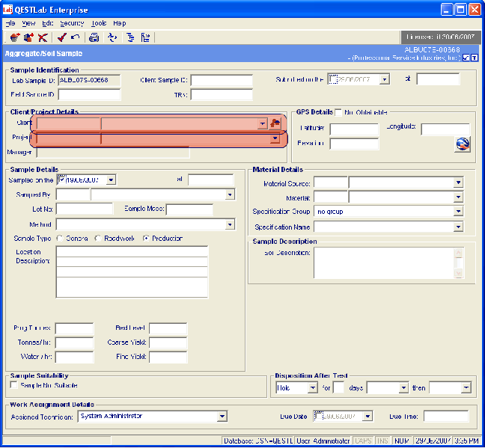Open the Hold disposition dropdown

point(313,387)
